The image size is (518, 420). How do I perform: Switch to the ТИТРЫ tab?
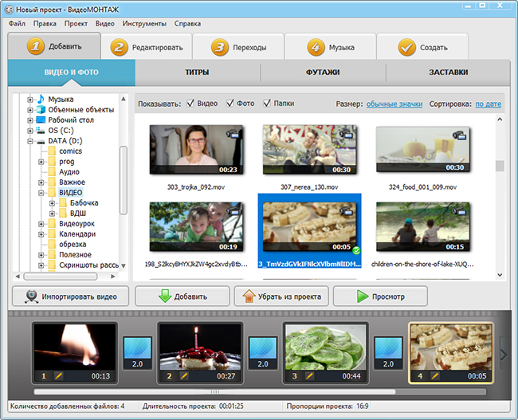point(197,73)
